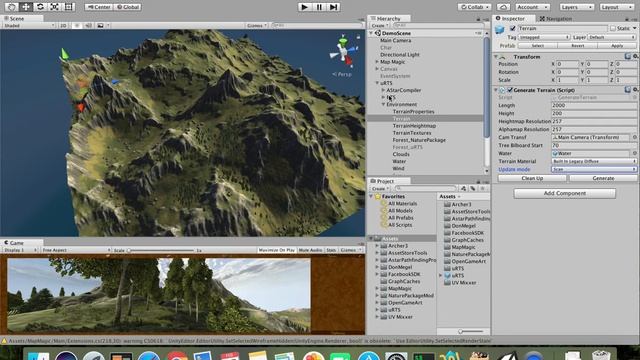Adjust the Game view Scale slider
Viewport: 640px width, 360px height.
tap(161, 250)
